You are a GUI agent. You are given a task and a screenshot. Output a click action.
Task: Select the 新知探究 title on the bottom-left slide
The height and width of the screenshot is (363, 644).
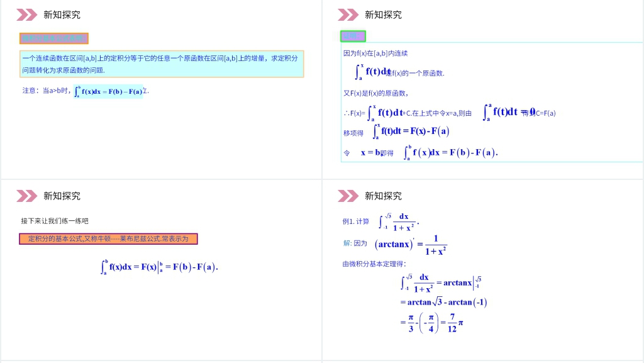pos(62,196)
